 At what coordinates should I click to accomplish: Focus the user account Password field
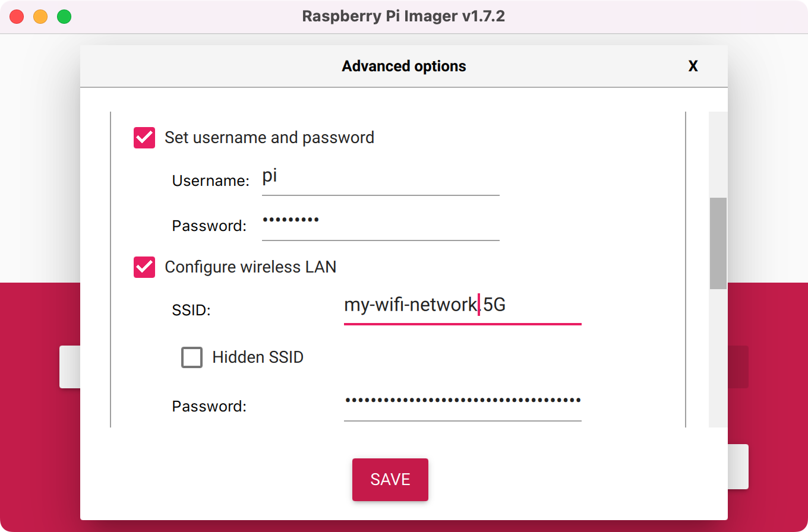[380, 224]
